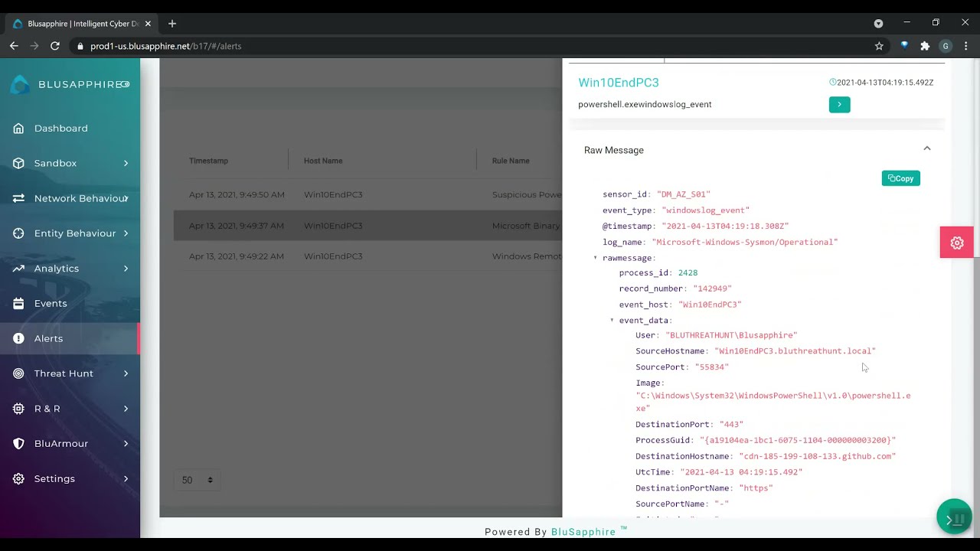Click the BluSapphire logo icon

[x=21, y=84]
